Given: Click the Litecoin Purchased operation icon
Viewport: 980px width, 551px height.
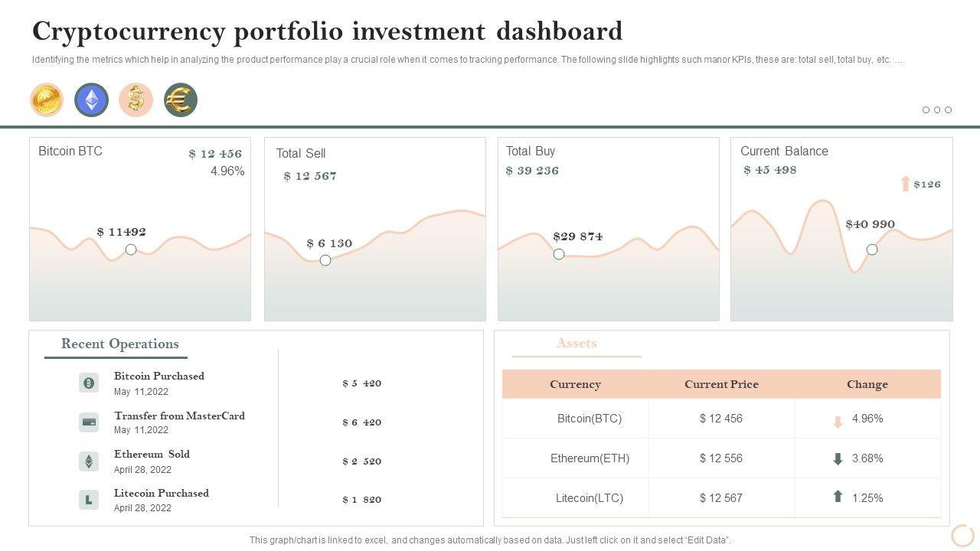Looking at the screenshot, I should coord(89,500).
